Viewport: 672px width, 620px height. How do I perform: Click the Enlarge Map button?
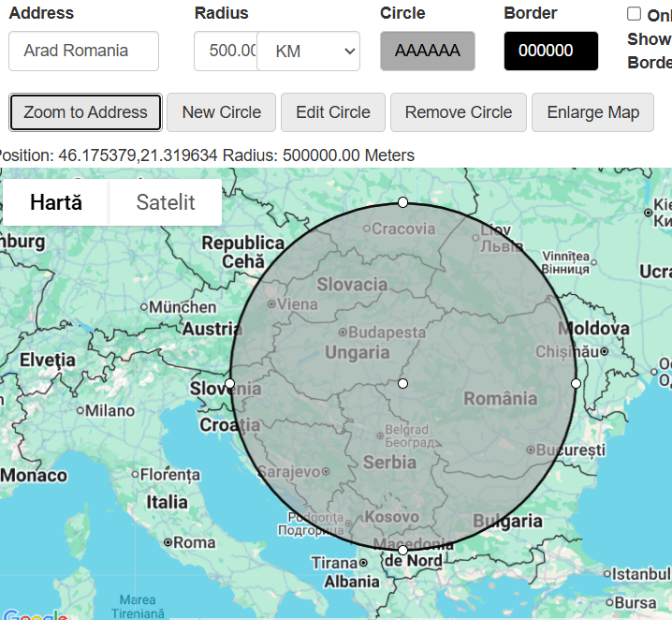(x=592, y=112)
